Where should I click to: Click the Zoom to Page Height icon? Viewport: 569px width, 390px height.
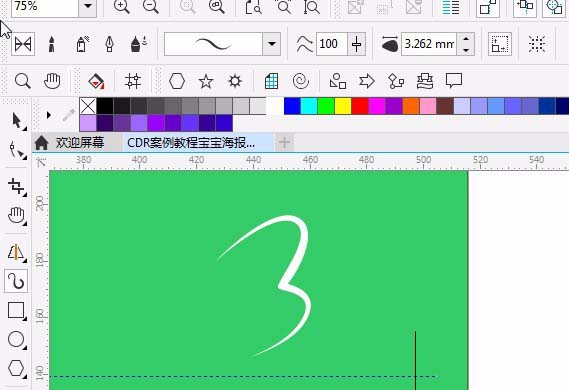312,7
